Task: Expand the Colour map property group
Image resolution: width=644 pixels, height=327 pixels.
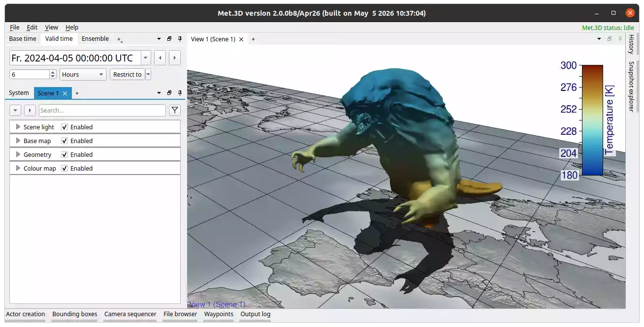Action: [x=18, y=168]
